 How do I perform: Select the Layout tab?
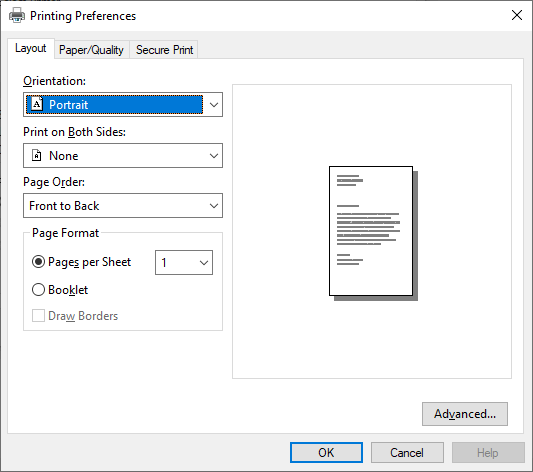point(31,48)
